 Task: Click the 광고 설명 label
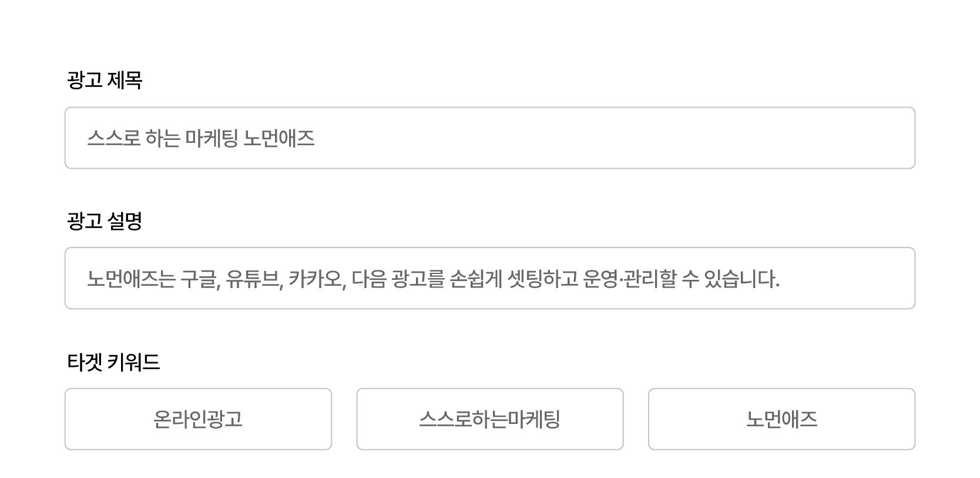(x=105, y=221)
